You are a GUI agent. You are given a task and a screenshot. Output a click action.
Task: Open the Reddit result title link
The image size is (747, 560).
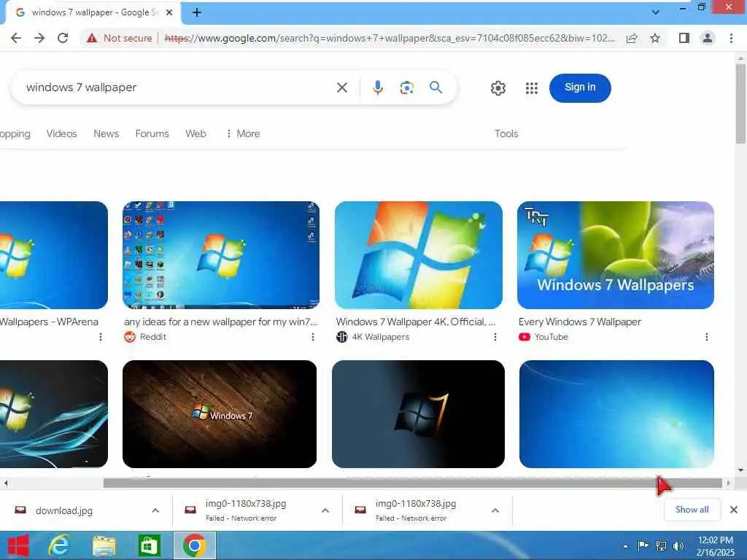tap(220, 322)
